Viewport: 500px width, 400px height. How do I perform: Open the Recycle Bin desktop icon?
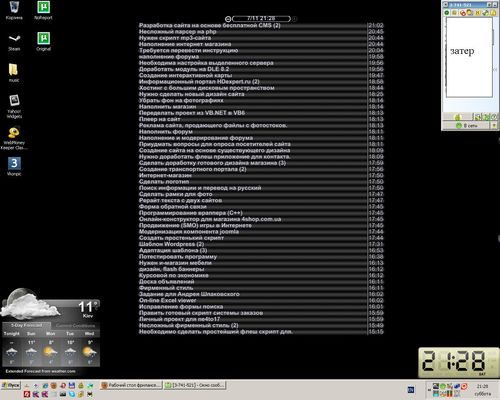14,10
